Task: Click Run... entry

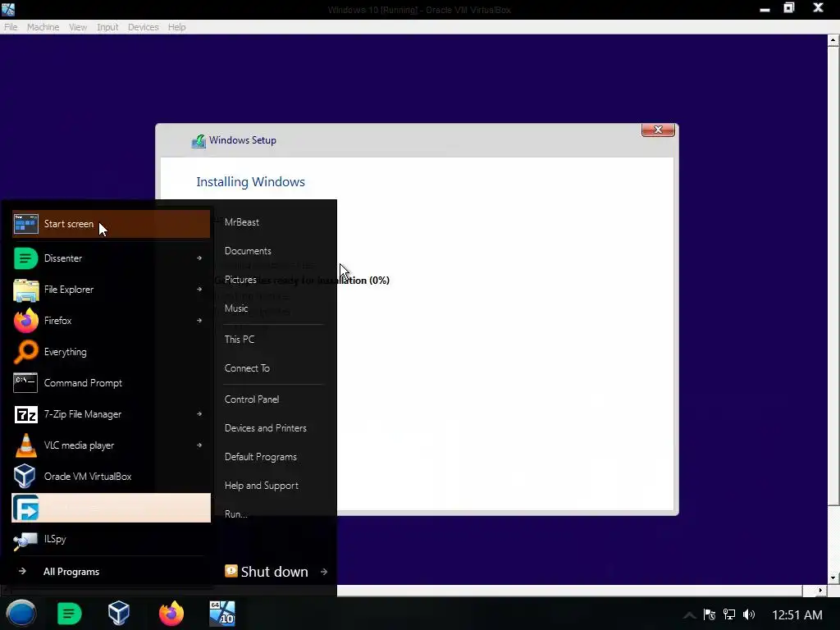Action: [x=235, y=514]
